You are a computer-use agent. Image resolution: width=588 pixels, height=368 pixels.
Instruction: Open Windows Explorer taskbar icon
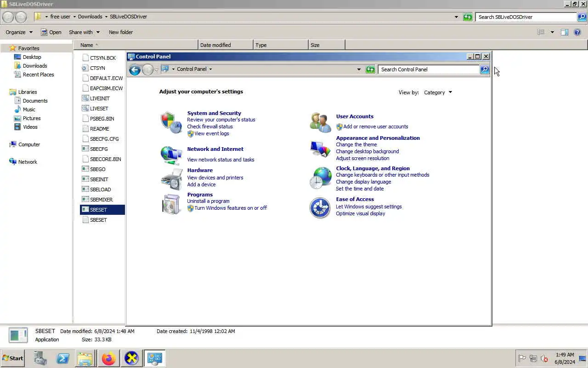pos(85,358)
